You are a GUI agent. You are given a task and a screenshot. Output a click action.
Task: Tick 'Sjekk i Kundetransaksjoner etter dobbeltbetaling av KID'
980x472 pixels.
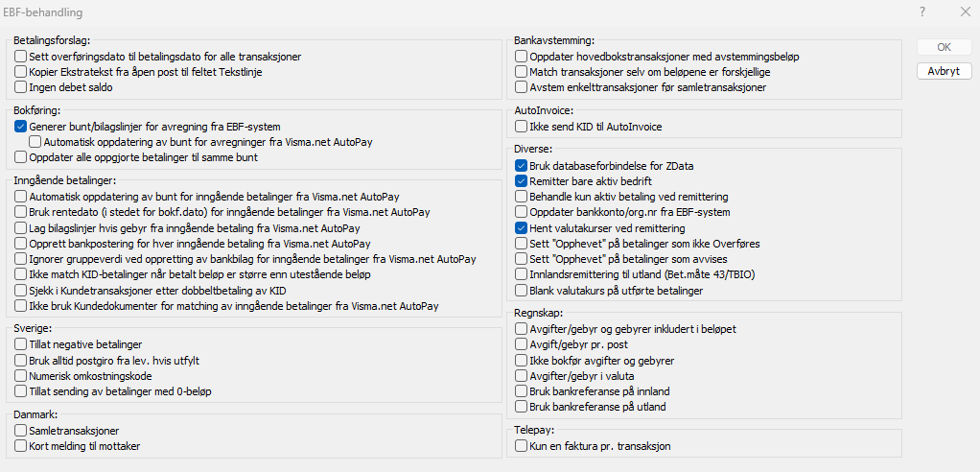coord(22,291)
